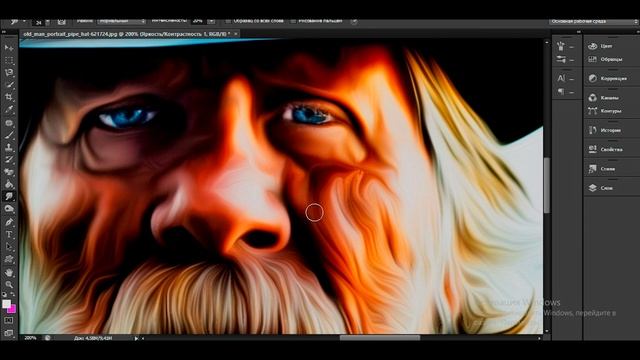Click the document size info in status bar
This screenshot has width=640, height=360.
coord(93,338)
